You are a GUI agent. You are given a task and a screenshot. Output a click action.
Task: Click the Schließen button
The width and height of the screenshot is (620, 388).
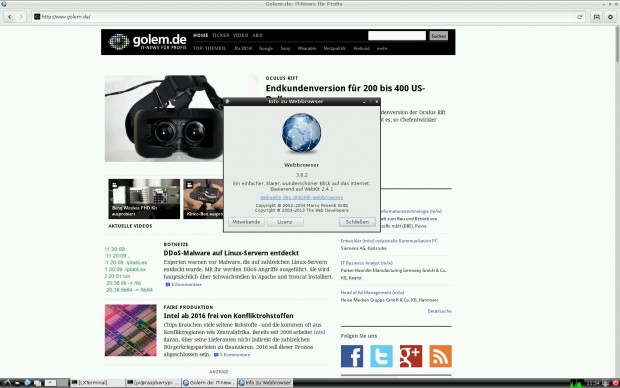pyautogui.click(x=357, y=222)
